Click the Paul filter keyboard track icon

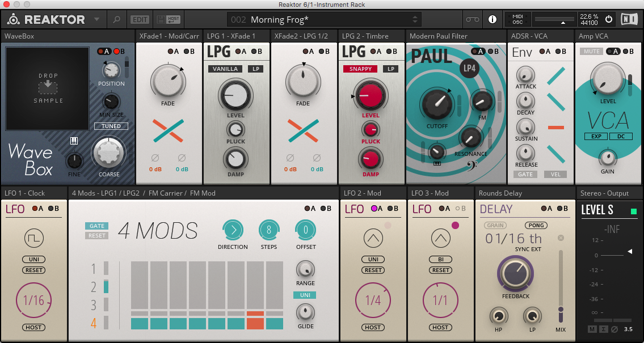tap(437, 164)
